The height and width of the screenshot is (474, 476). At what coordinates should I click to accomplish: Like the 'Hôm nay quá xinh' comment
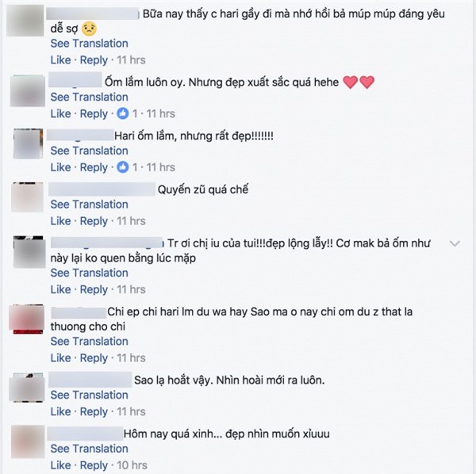(60, 465)
